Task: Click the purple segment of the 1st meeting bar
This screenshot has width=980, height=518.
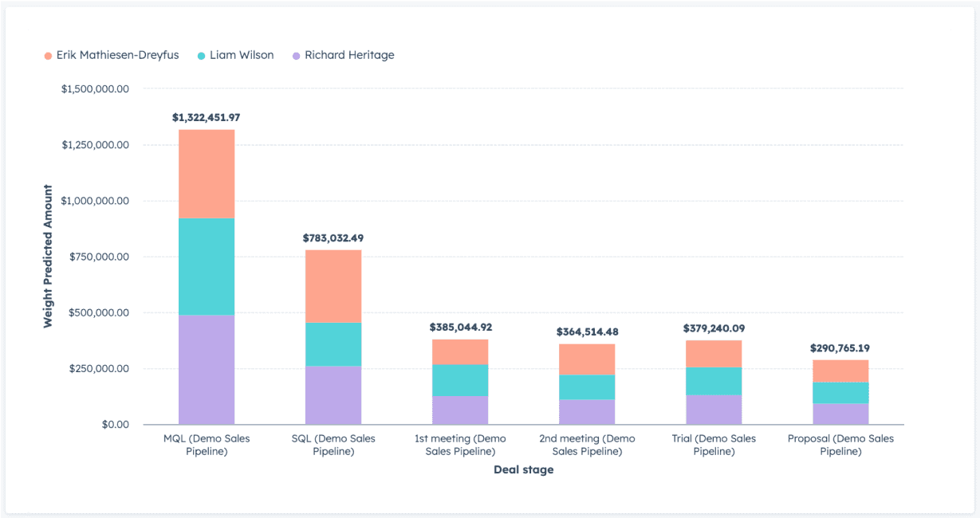Action: tap(460, 408)
